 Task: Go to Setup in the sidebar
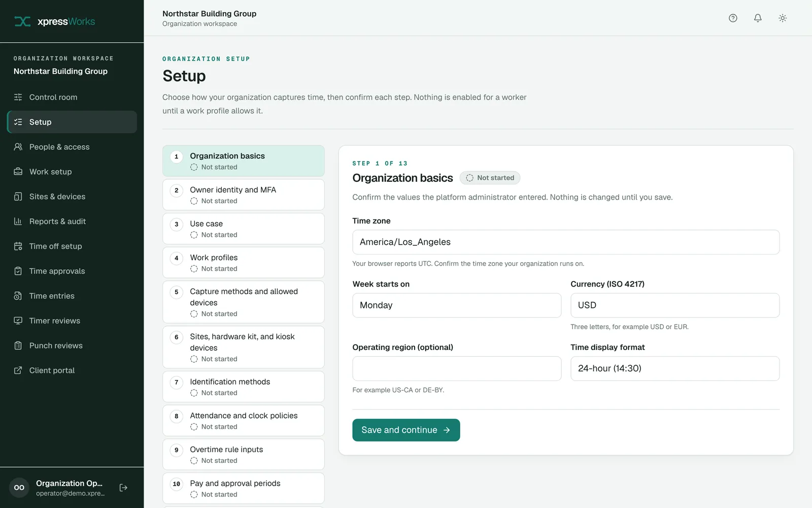[72, 122]
